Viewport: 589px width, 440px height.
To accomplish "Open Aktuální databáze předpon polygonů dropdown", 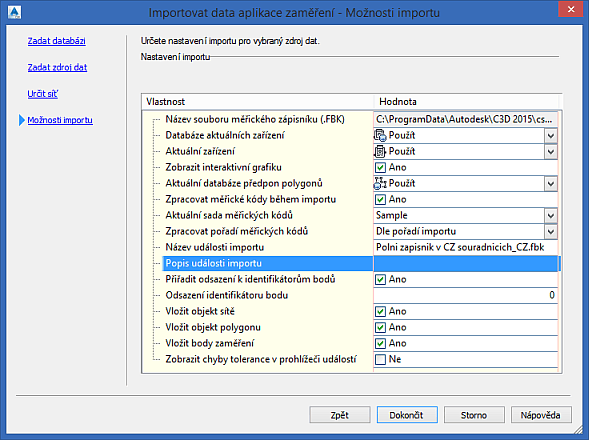I will click(x=551, y=184).
